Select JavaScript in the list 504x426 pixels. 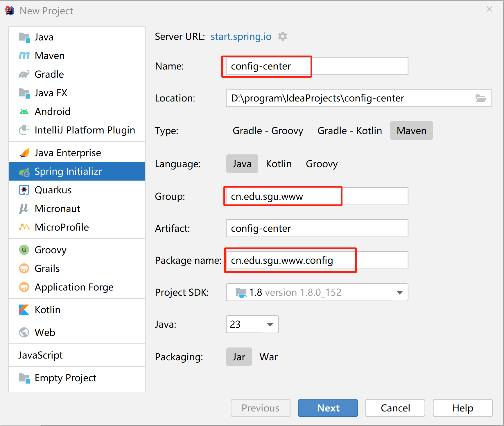tap(77, 355)
